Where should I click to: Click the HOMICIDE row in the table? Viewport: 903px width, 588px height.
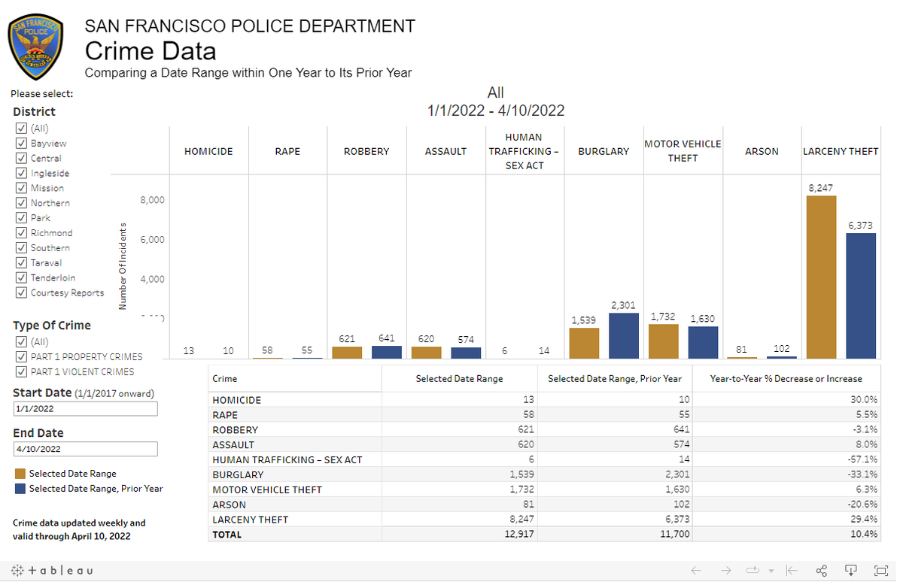(545, 400)
